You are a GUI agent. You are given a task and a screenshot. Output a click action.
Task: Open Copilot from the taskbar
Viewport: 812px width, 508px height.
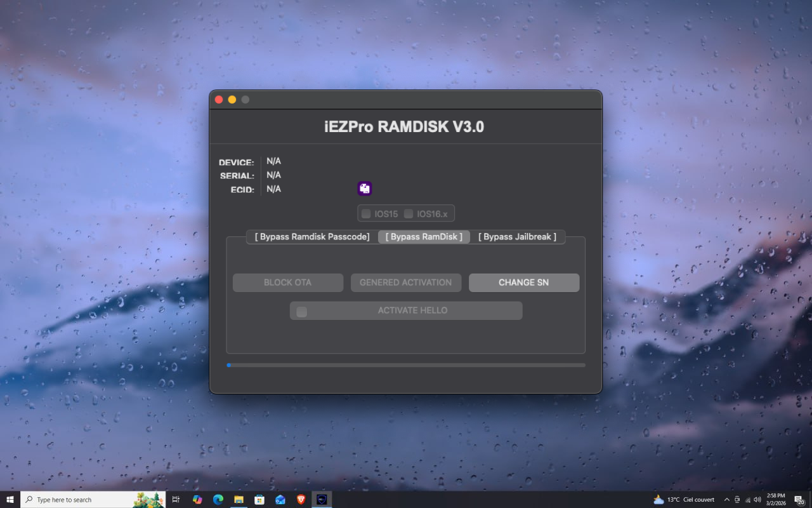click(197, 499)
